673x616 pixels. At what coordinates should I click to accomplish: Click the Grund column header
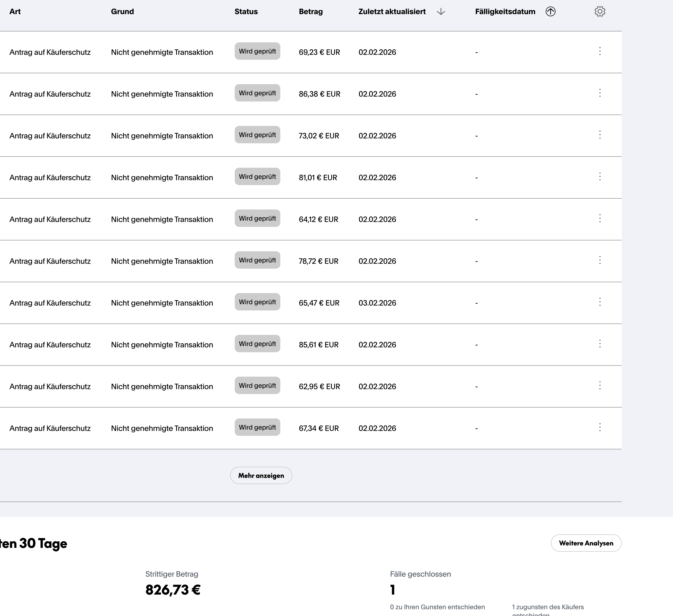pyautogui.click(x=122, y=12)
